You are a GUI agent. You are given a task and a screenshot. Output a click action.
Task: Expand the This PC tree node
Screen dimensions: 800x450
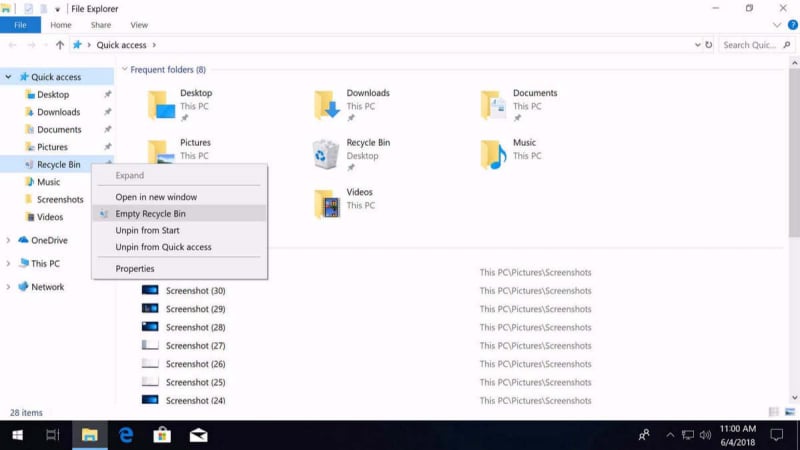pyautogui.click(x=9, y=264)
